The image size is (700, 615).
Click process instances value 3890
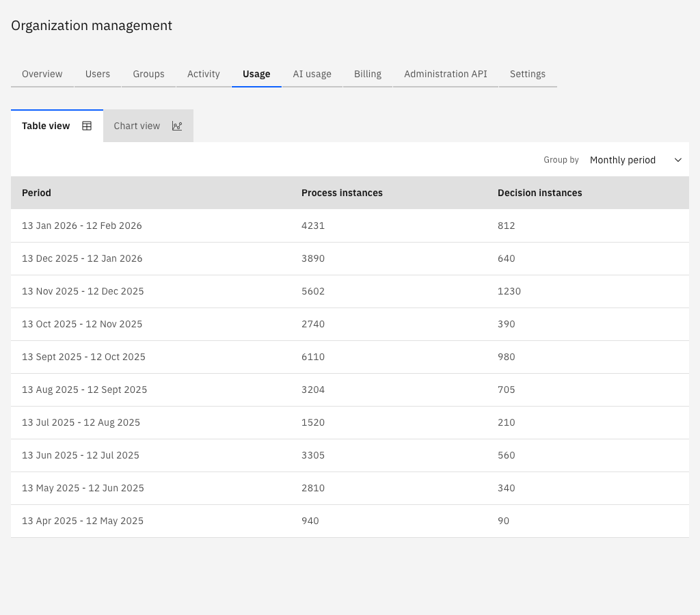pyautogui.click(x=313, y=258)
